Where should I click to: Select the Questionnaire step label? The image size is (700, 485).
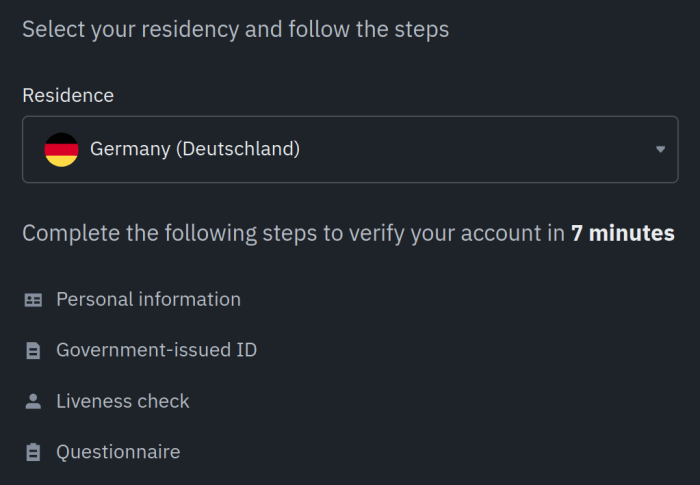point(118,452)
